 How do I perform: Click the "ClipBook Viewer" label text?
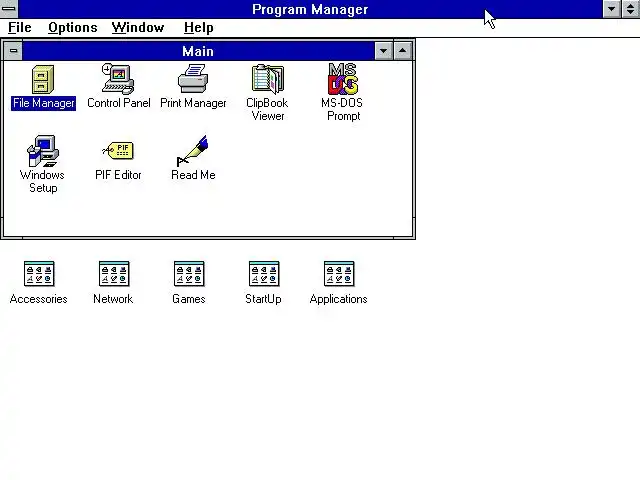[267, 109]
